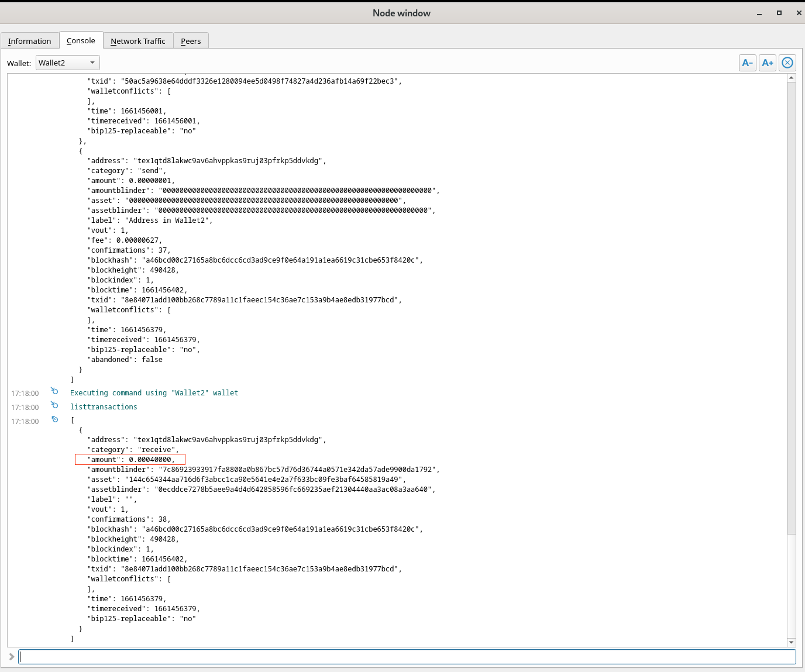The image size is (805, 672).
Task: Clear the console output
Action: [787, 63]
